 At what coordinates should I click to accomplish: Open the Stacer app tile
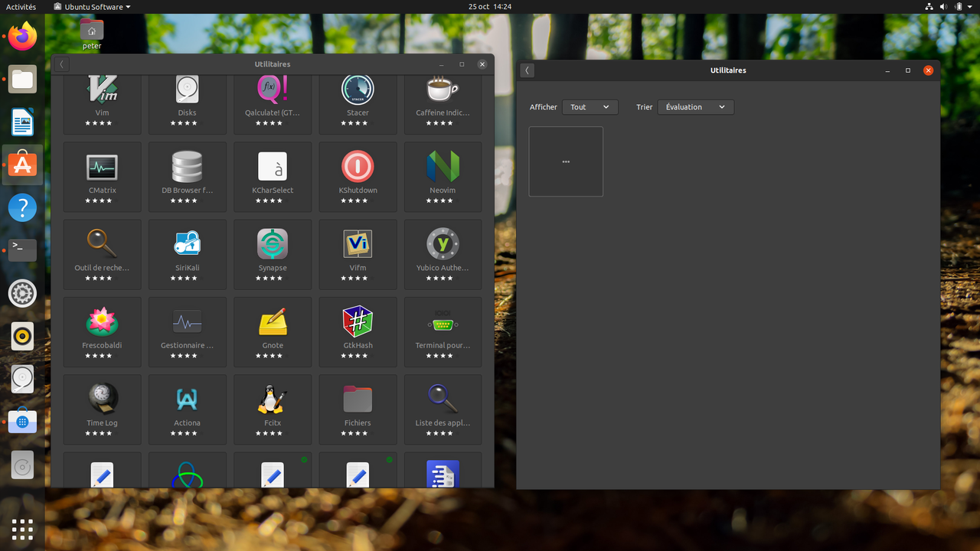358,105
